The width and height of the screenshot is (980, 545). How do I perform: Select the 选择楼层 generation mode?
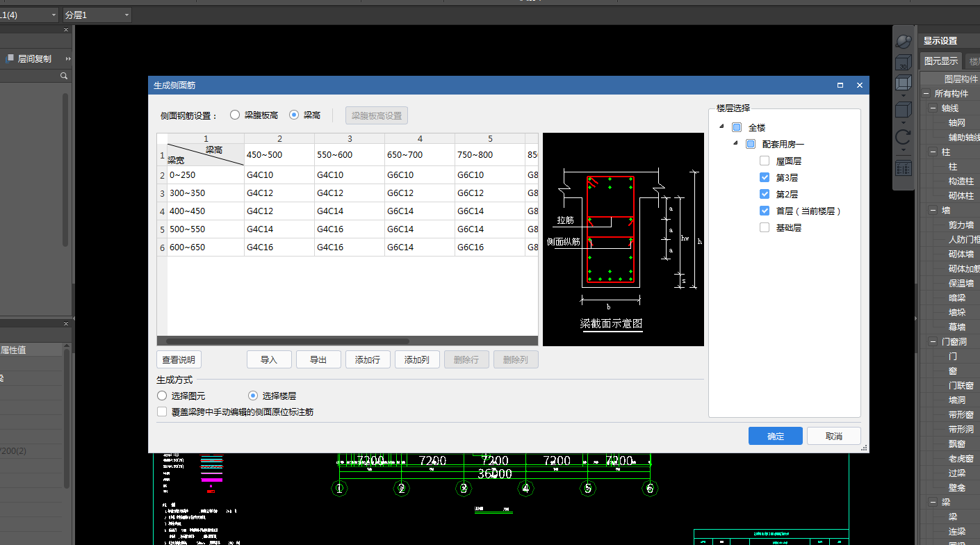(253, 396)
